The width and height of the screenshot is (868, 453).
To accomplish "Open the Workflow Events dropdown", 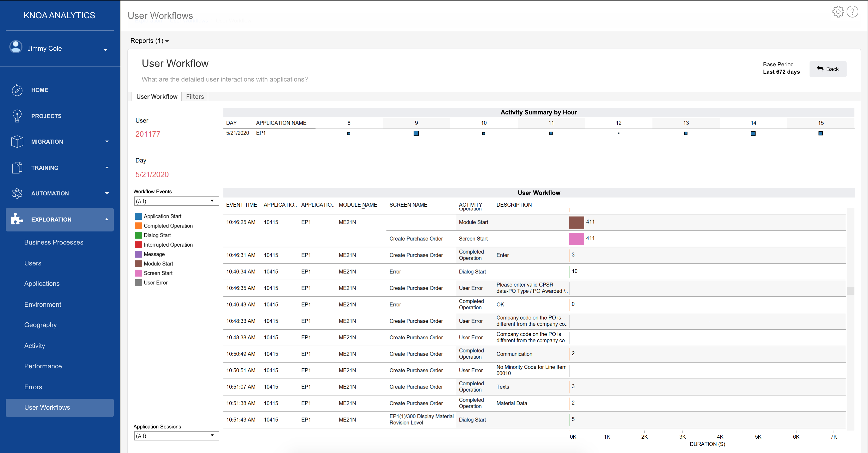I will (176, 201).
